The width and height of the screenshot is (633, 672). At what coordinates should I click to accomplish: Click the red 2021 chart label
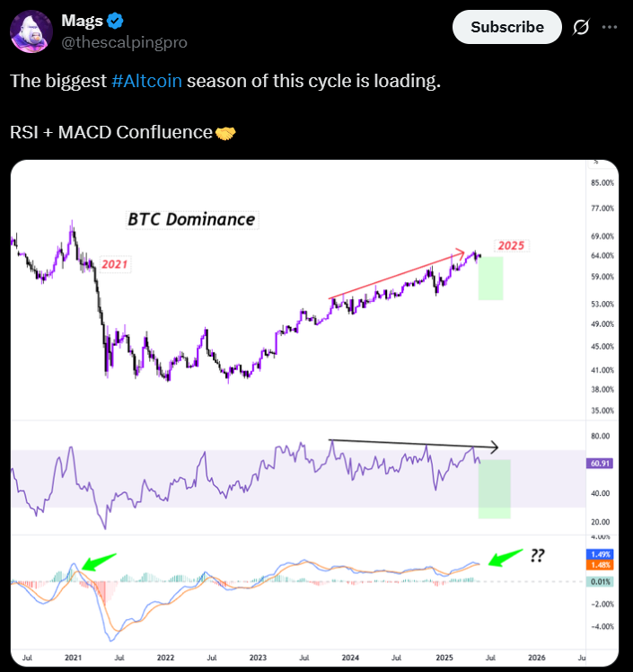pos(115,264)
